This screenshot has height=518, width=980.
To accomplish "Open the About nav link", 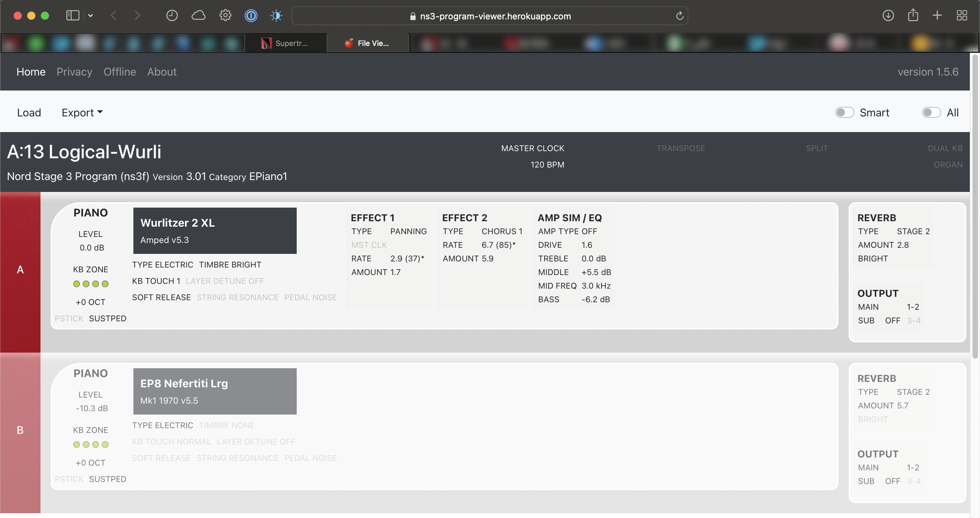I will [162, 71].
